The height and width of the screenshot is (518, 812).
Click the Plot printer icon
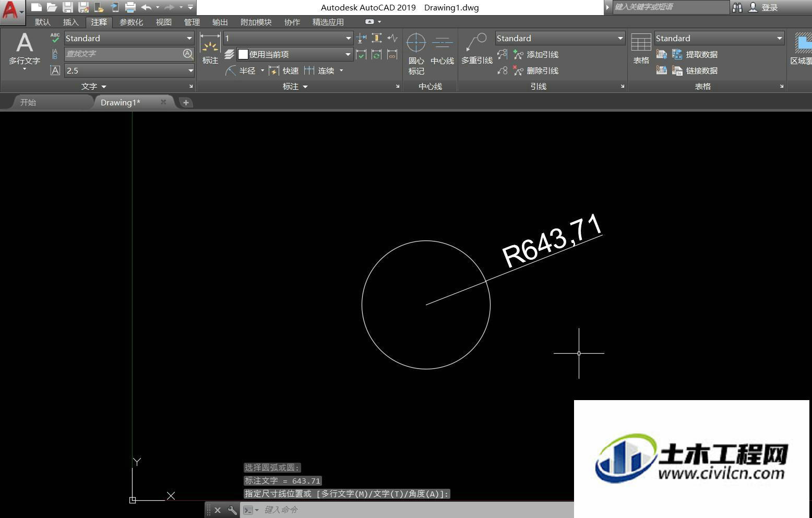click(x=130, y=7)
